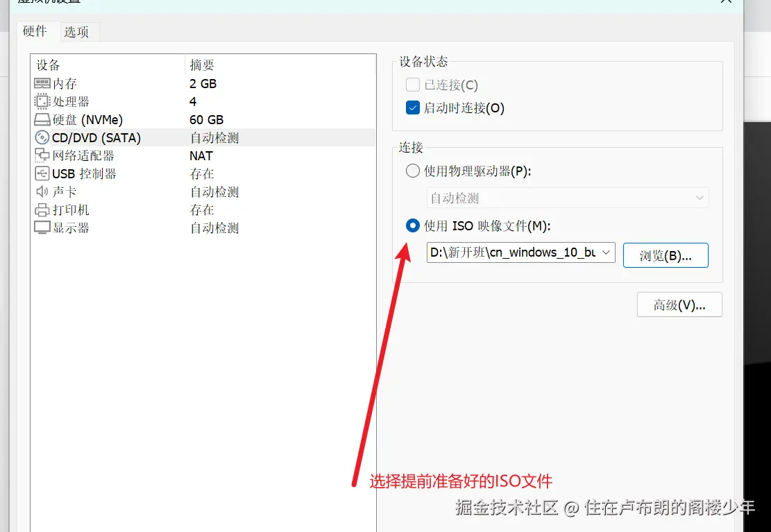Screen dimensions: 771x532
Task: Select the 打印机 device row
Action: coord(203,210)
